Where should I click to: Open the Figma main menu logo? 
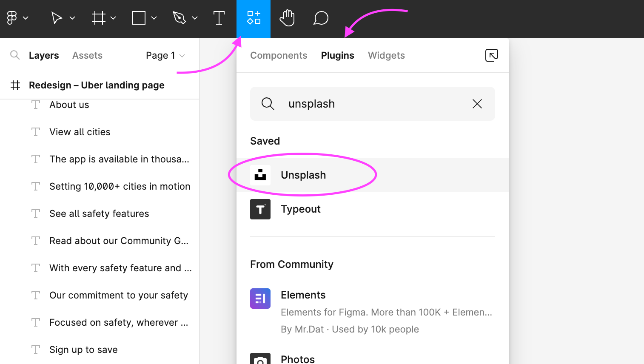coord(12,18)
